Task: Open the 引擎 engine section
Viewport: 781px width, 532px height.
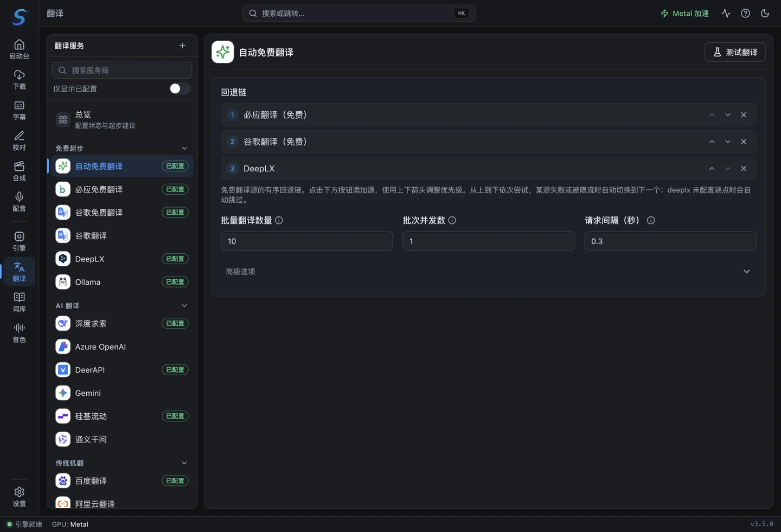Action: point(19,241)
